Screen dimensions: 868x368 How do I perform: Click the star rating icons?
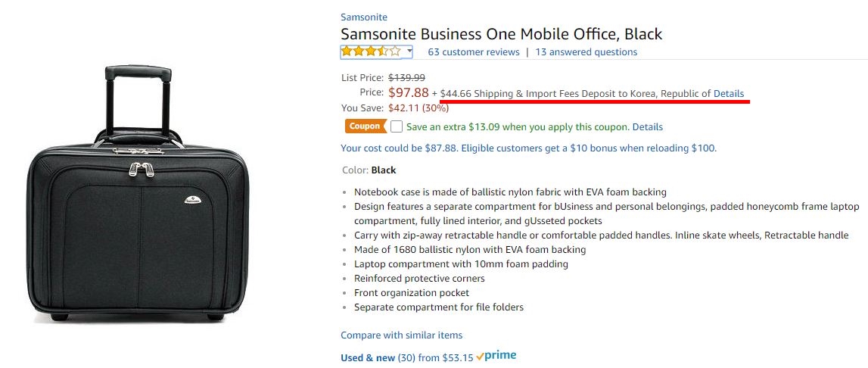pyautogui.click(x=371, y=51)
